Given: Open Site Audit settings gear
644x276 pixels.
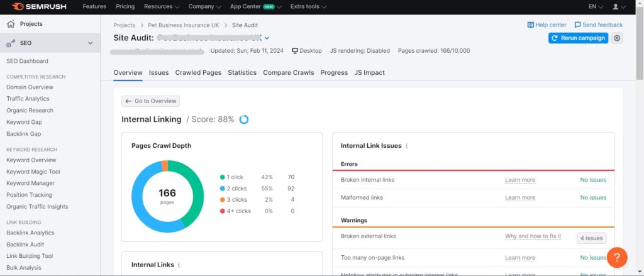Looking at the screenshot, I should (617, 38).
